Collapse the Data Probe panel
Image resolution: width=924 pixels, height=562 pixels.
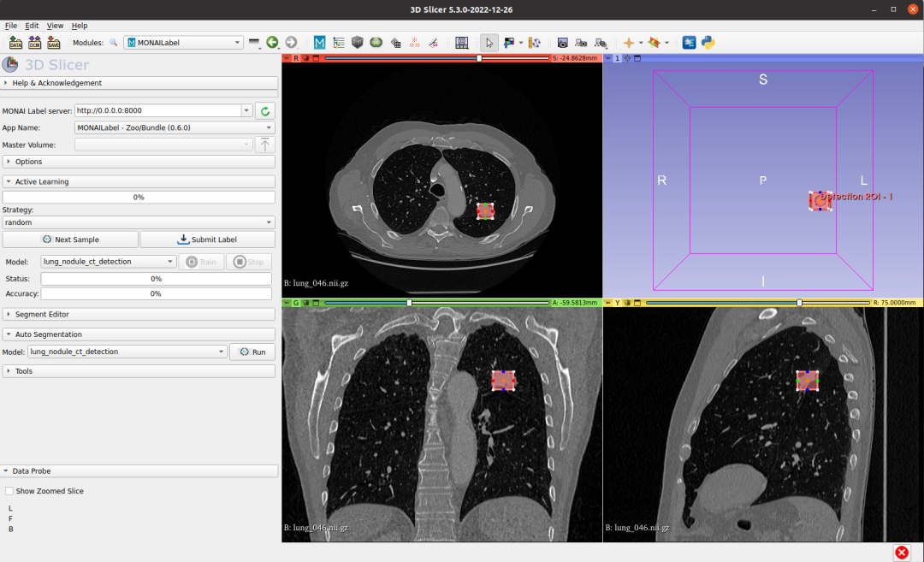click(x=139, y=471)
